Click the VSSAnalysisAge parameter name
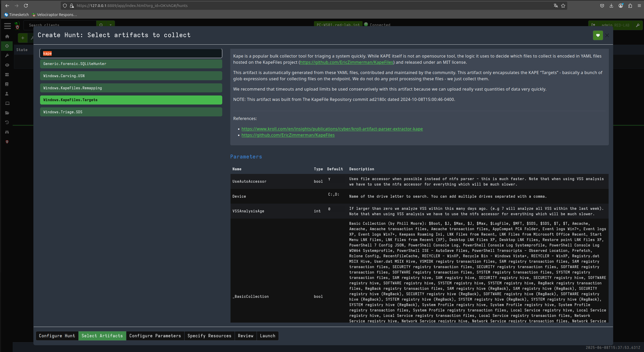 [x=248, y=211]
